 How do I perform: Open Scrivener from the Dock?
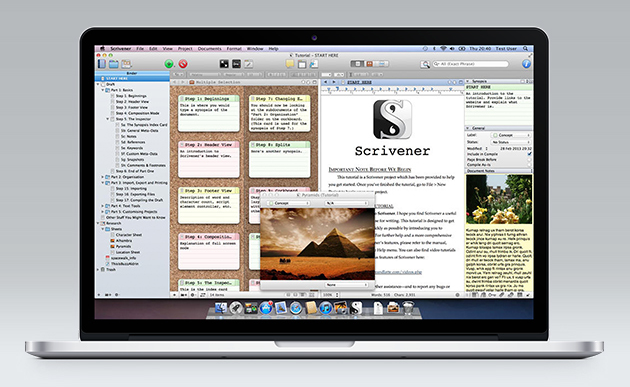click(x=356, y=308)
